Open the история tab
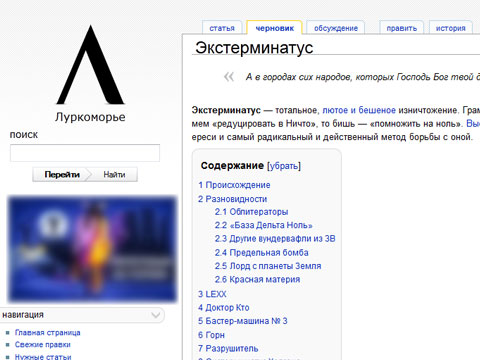The image size is (480, 360). point(451,28)
